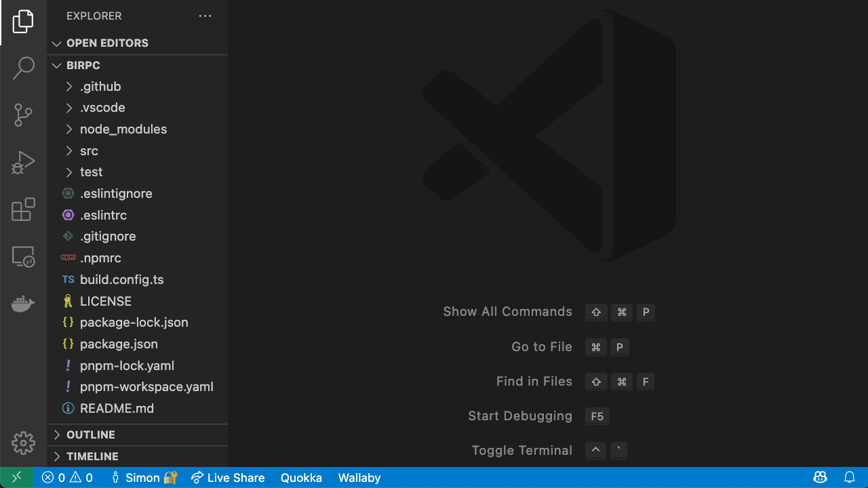Expand the node_modules folder

click(137, 129)
